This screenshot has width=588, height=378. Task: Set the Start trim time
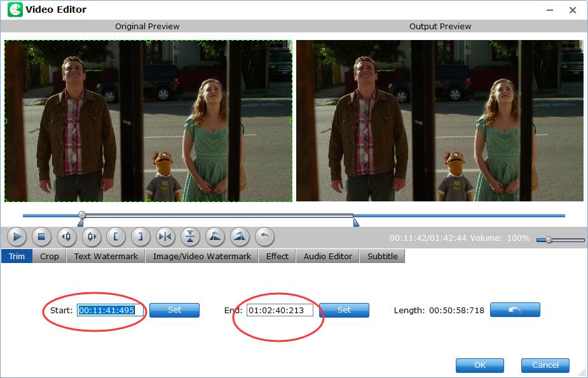pyautogui.click(x=174, y=310)
